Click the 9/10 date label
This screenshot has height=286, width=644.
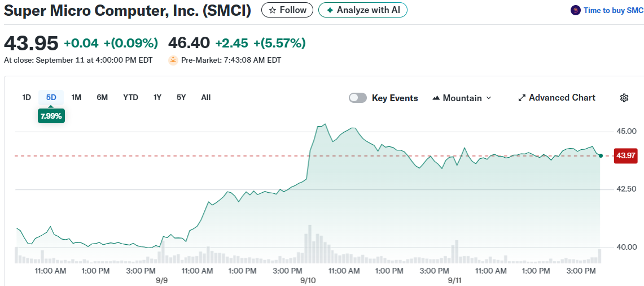[x=308, y=280]
